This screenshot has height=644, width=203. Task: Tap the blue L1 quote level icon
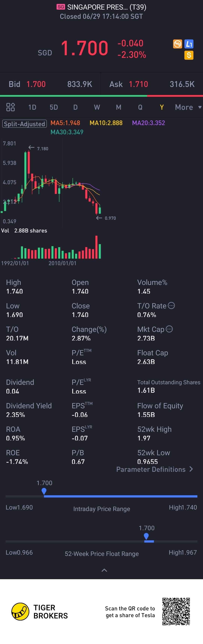[x=189, y=44]
